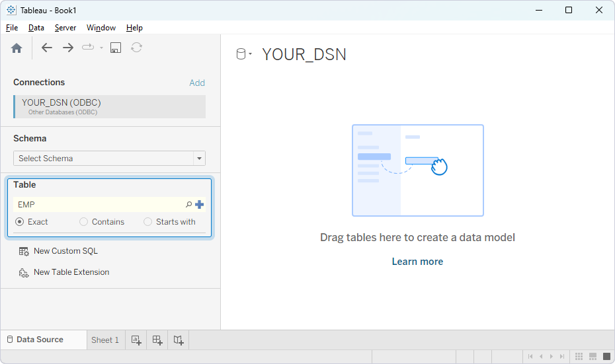This screenshot has width=615, height=364.
Task: Open the File menu
Action: [12, 28]
